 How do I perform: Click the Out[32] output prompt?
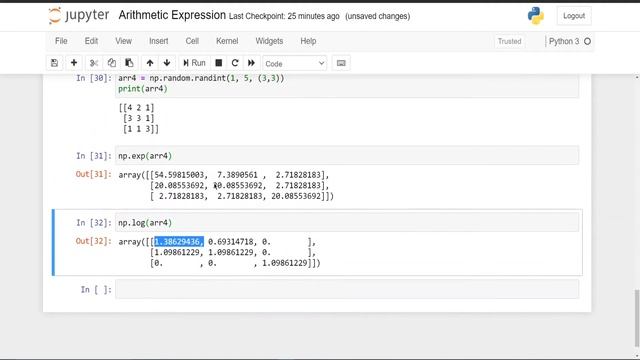[93, 241]
